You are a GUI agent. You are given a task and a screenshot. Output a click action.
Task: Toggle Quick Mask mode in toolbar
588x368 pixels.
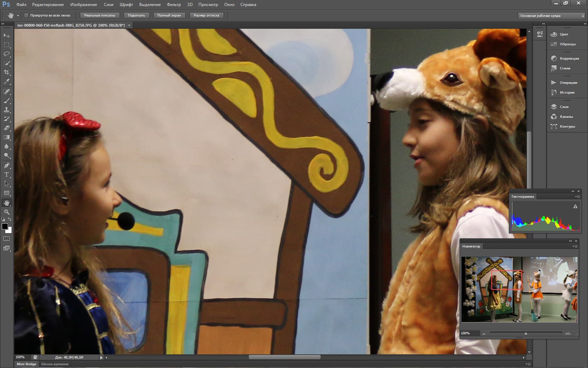[x=7, y=239]
